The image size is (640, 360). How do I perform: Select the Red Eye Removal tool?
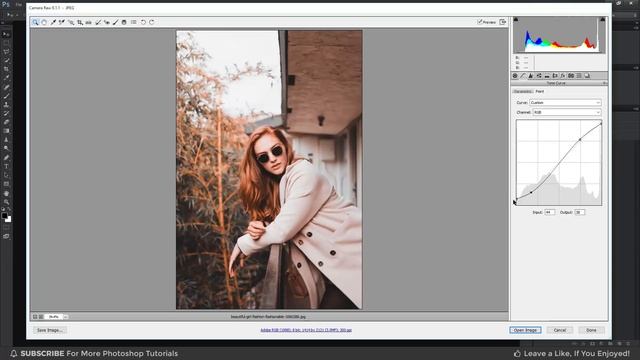click(x=107, y=22)
